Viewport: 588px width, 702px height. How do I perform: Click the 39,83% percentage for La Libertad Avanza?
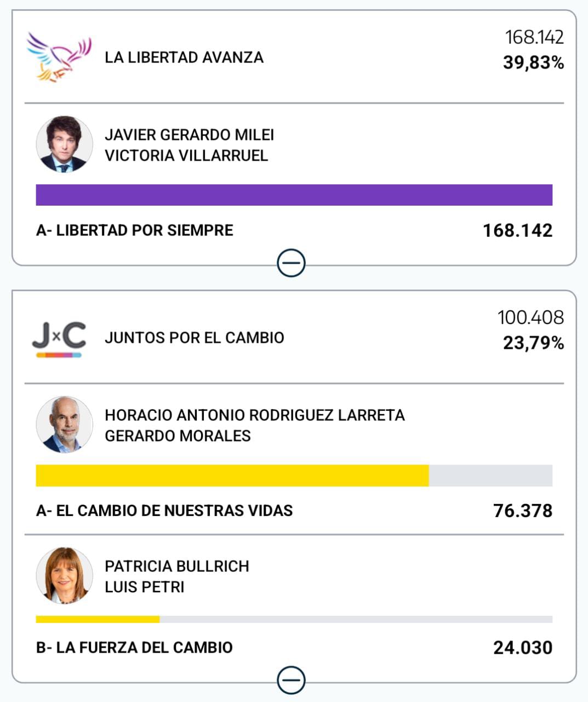tap(533, 63)
